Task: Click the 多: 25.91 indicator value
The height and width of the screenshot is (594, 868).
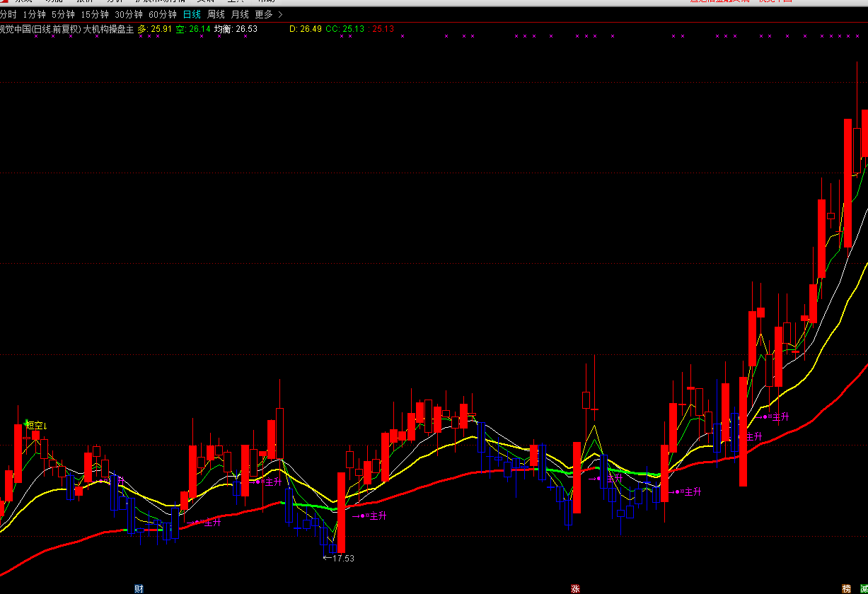Action: (x=155, y=29)
